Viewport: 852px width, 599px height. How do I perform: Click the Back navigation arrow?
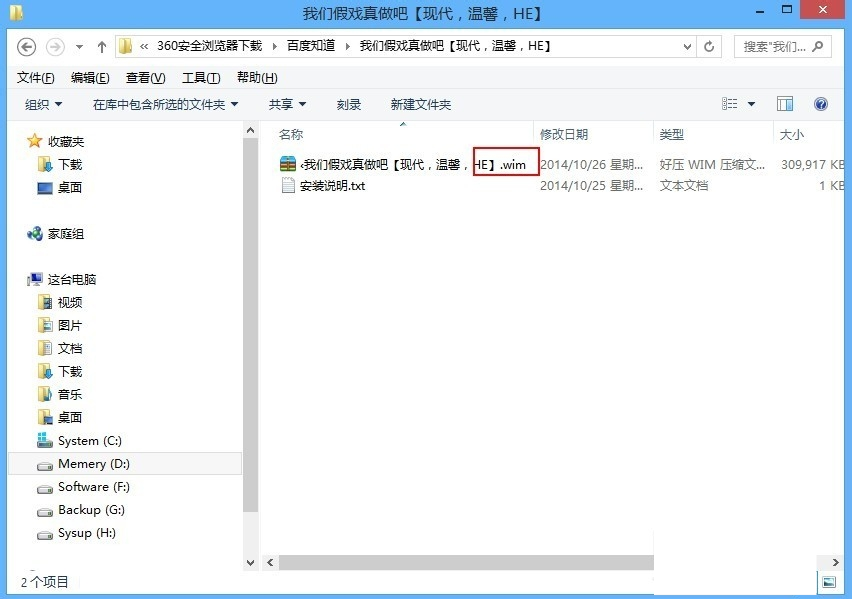[27, 47]
